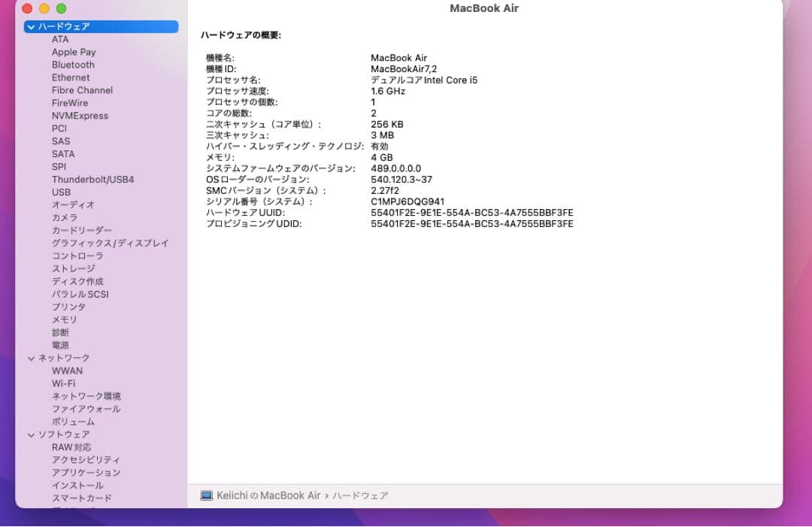Select スマートカード entry
The image size is (812, 527).
click(82, 498)
